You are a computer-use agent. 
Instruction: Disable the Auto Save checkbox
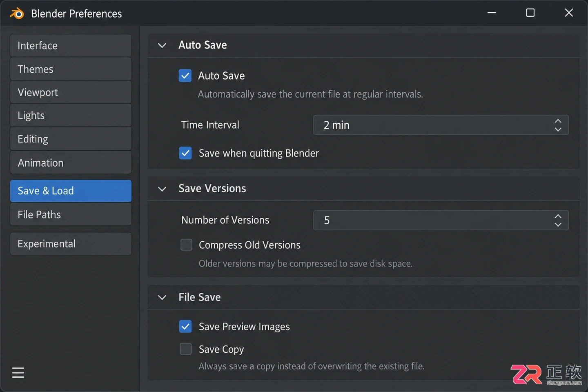pyautogui.click(x=185, y=76)
